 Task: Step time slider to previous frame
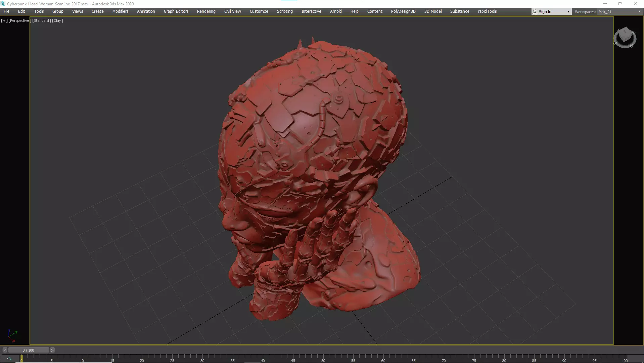click(x=5, y=350)
